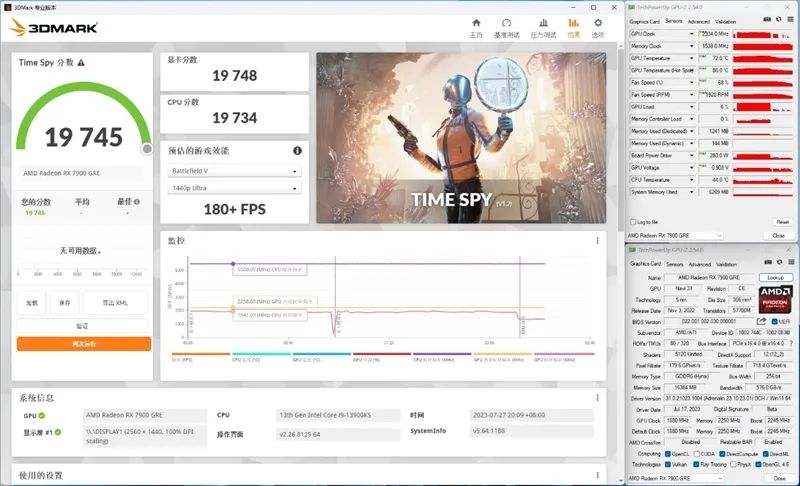The height and width of the screenshot is (486, 800).
Task: Click the orange FPS legend color bar
Action: point(201,353)
